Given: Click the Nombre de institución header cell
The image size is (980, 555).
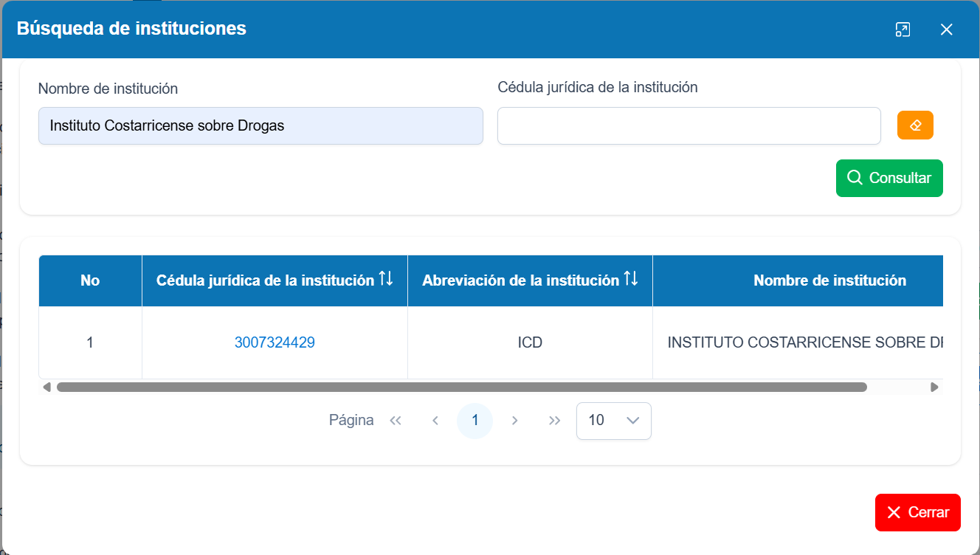Looking at the screenshot, I should pos(829,280).
